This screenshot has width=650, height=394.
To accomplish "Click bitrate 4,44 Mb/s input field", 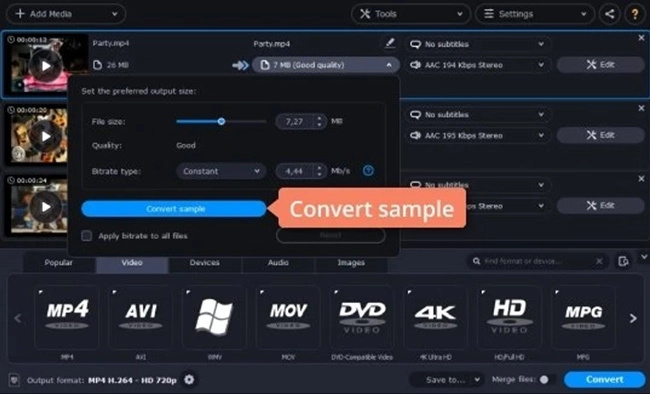I will tap(295, 171).
